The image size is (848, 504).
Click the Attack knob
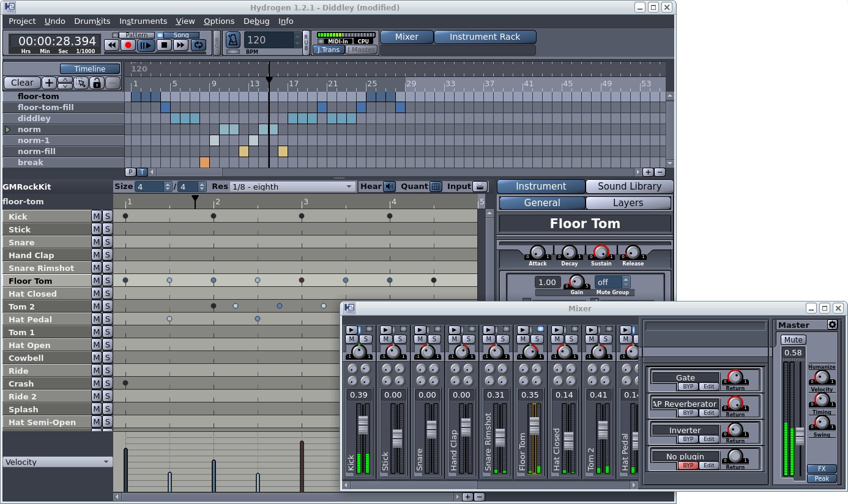[537, 252]
